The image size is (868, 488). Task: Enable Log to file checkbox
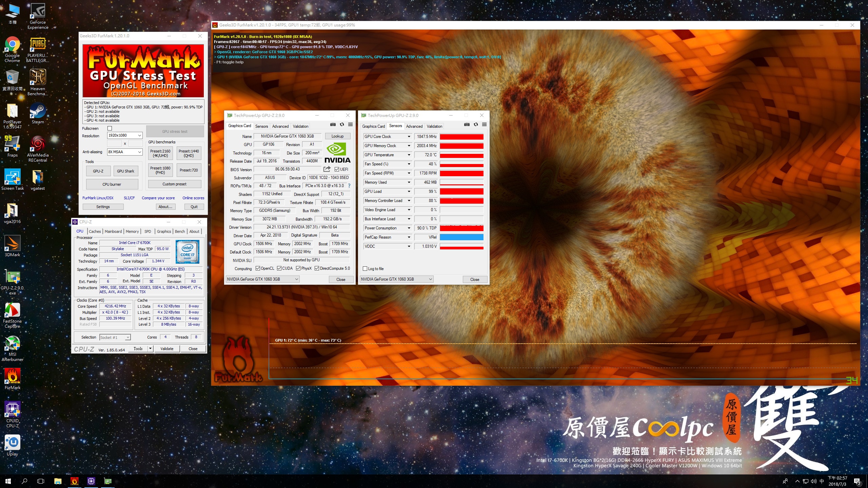click(x=365, y=269)
